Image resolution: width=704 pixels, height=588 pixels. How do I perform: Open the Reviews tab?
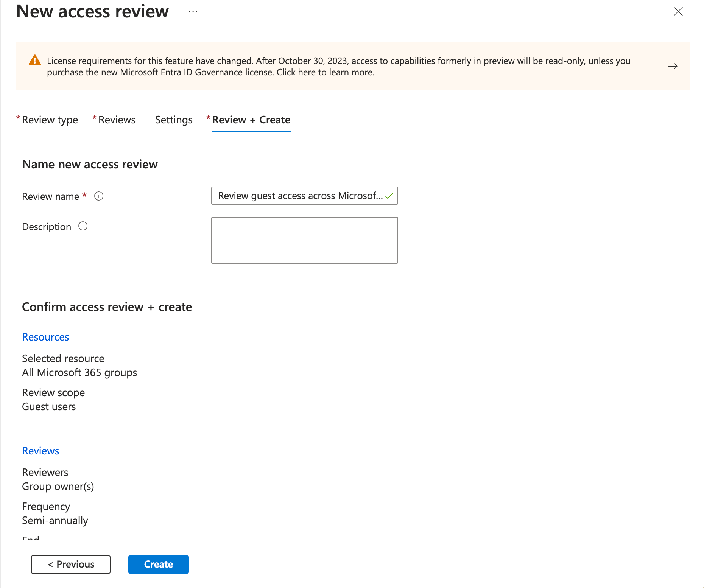pyautogui.click(x=117, y=120)
